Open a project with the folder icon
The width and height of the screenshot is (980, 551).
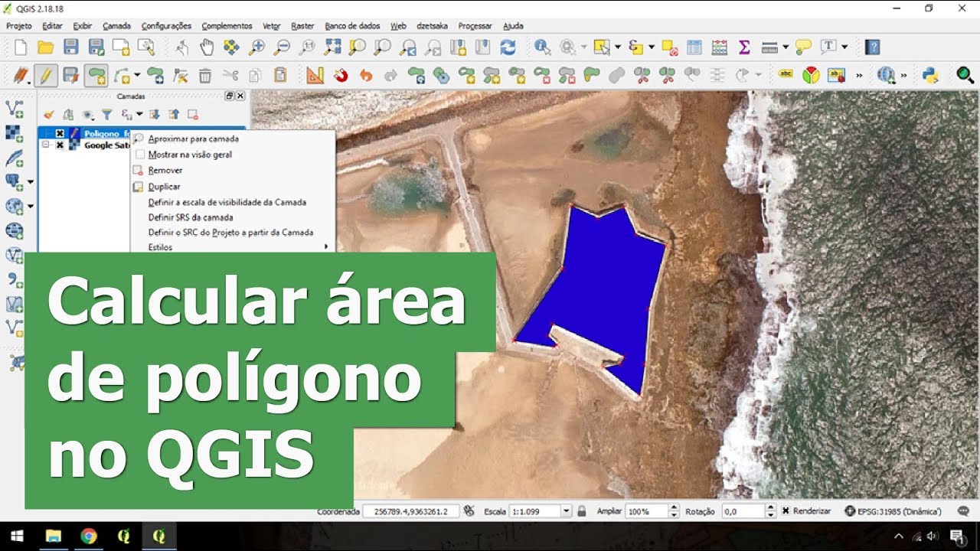click(45, 47)
